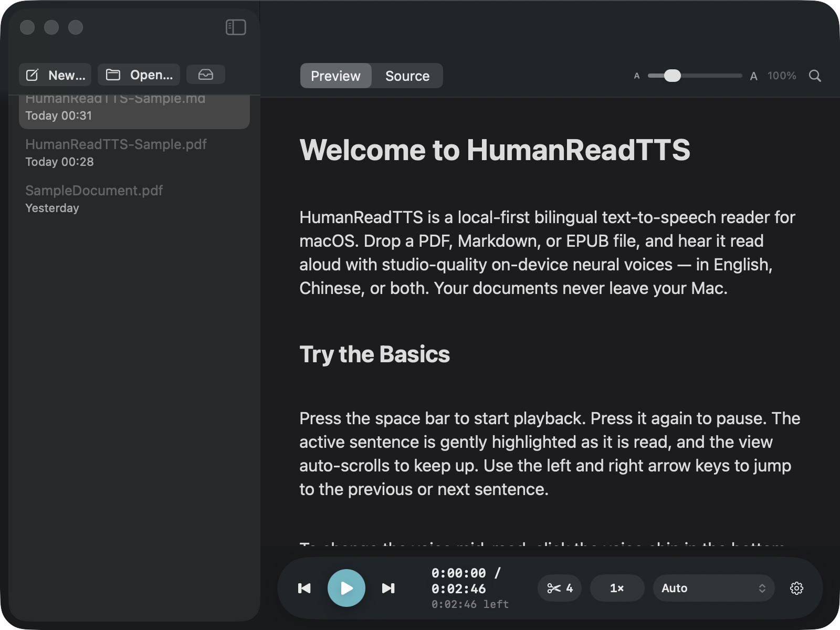Click the Open file button
This screenshot has height=630, width=840.
point(139,75)
